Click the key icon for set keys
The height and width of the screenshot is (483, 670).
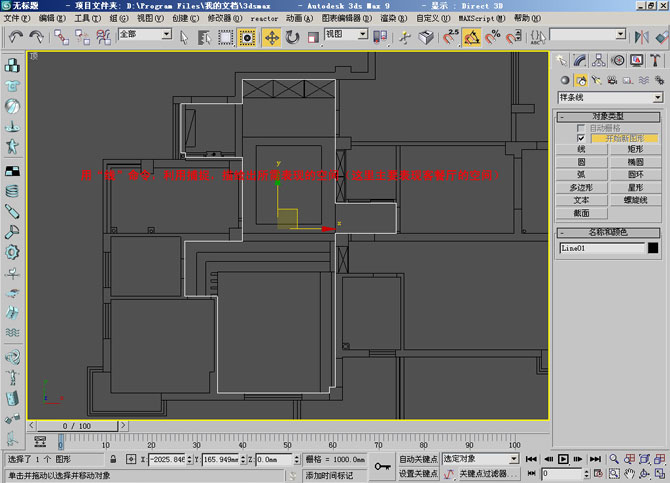[381, 465]
